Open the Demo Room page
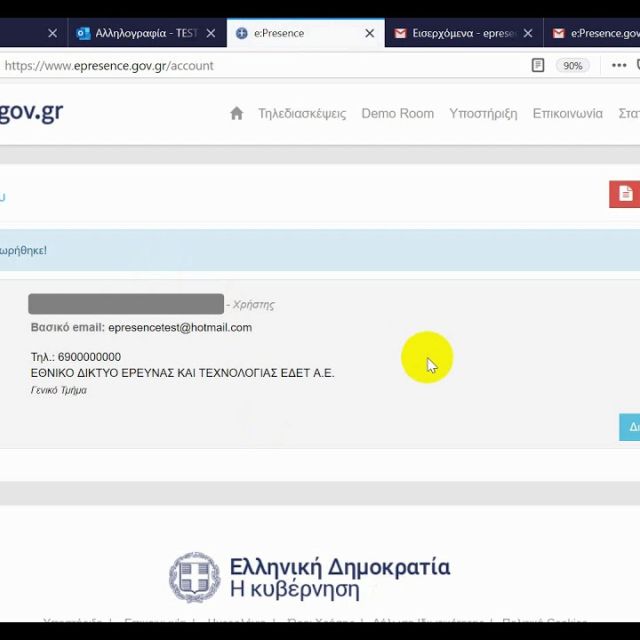The height and width of the screenshot is (640, 640). pyautogui.click(x=398, y=113)
